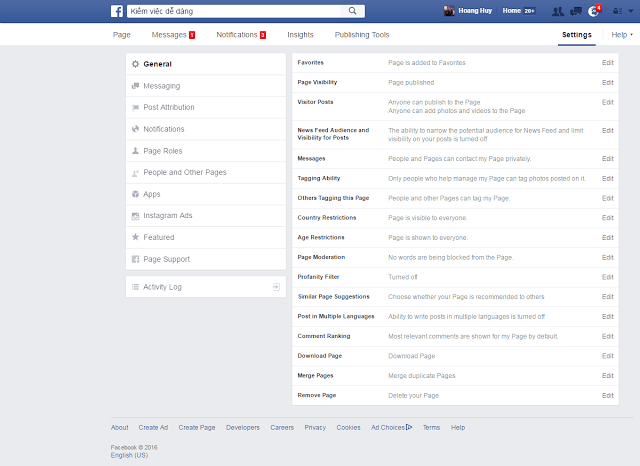
Task: Edit Post in Multiple Languages setting
Action: click(607, 316)
